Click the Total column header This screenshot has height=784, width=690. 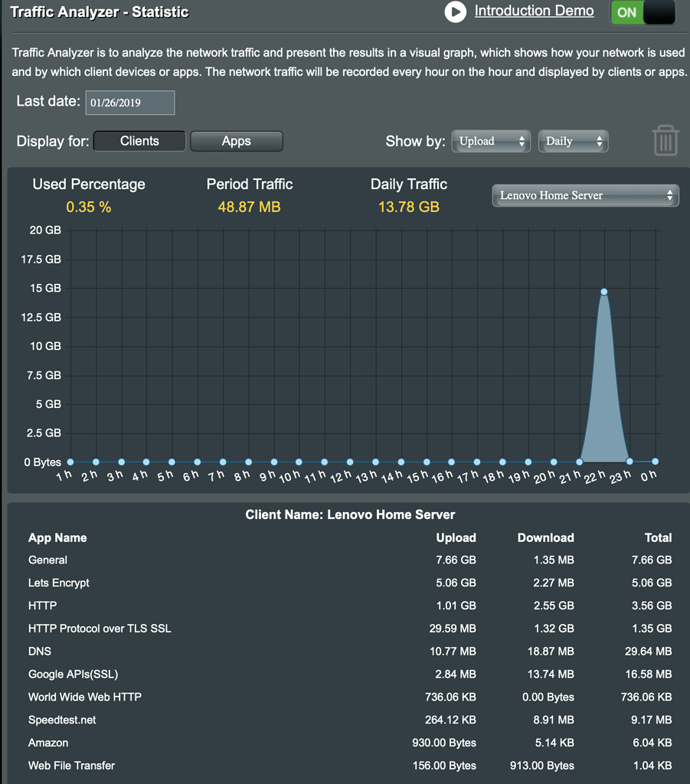[x=658, y=538]
